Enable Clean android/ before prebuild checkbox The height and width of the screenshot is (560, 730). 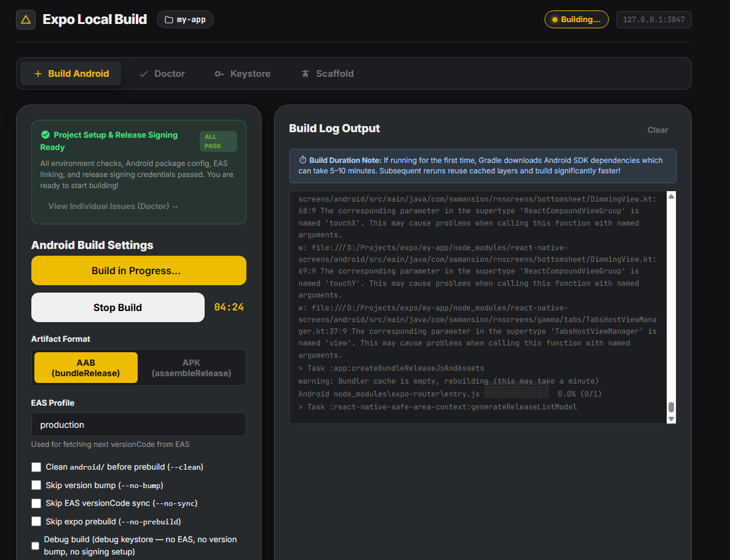(x=36, y=467)
